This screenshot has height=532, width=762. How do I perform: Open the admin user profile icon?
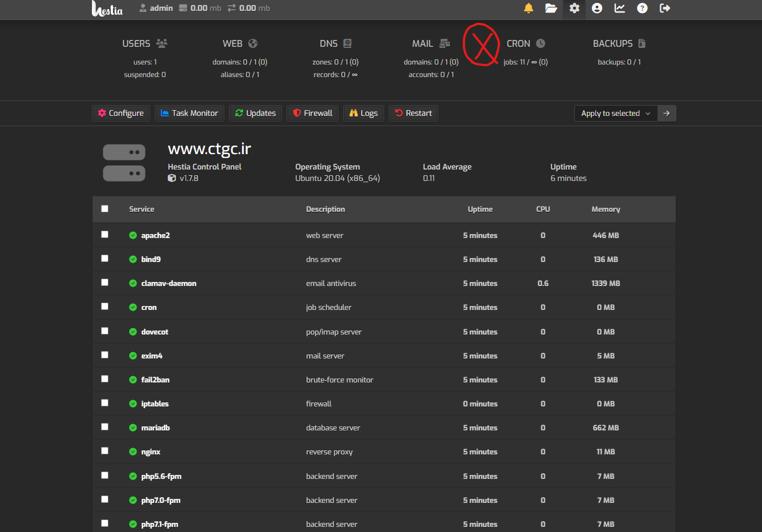pyautogui.click(x=597, y=8)
